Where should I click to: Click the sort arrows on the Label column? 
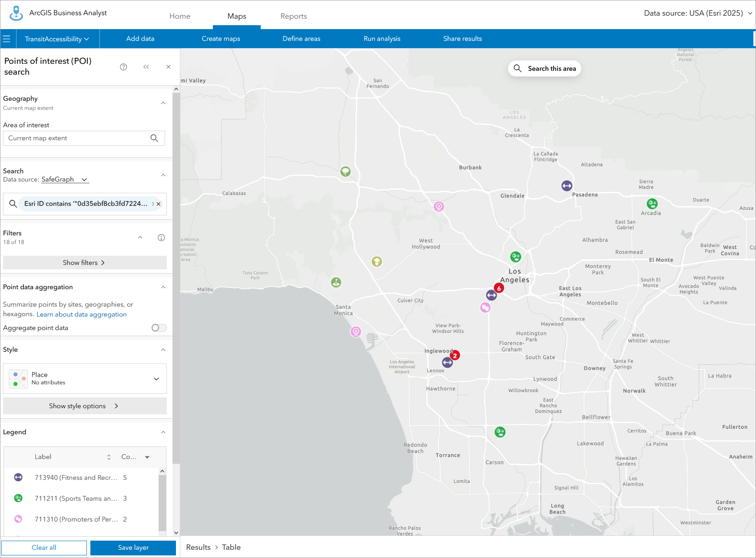(109, 457)
